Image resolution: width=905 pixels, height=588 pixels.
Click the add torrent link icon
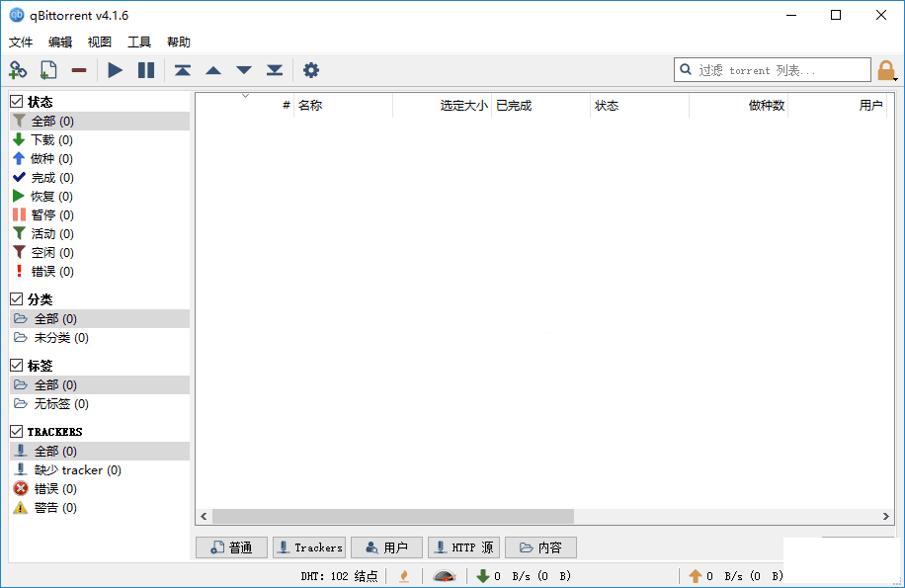coord(18,70)
